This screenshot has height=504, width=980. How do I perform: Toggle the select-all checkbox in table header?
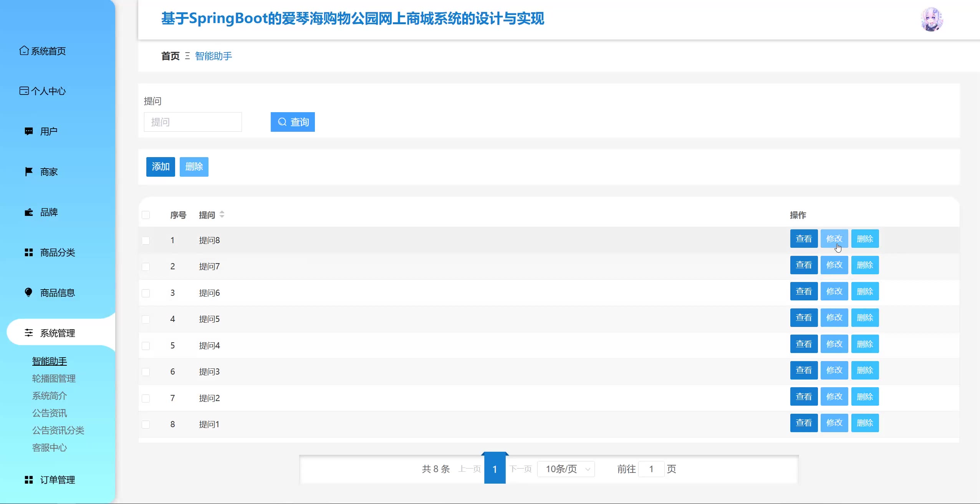click(146, 215)
